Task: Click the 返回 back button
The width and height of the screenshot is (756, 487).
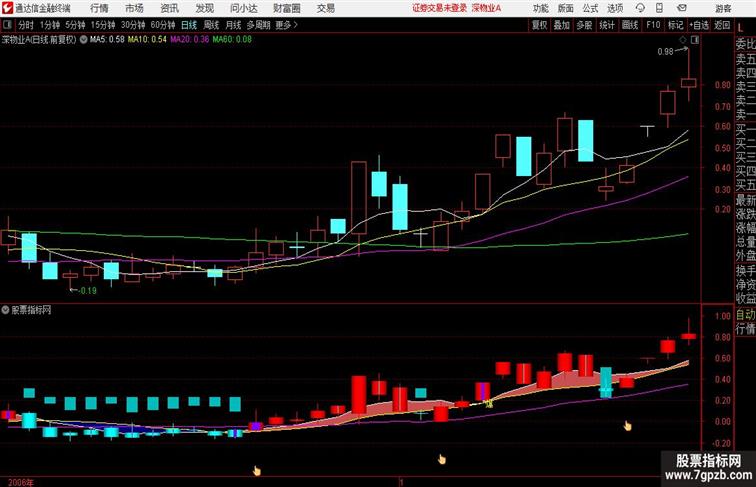Action: (x=722, y=25)
